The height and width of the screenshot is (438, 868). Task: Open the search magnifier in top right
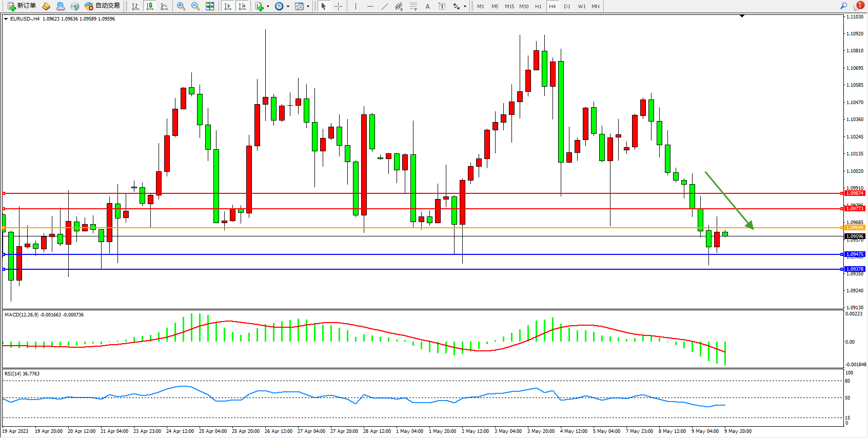tap(843, 6)
